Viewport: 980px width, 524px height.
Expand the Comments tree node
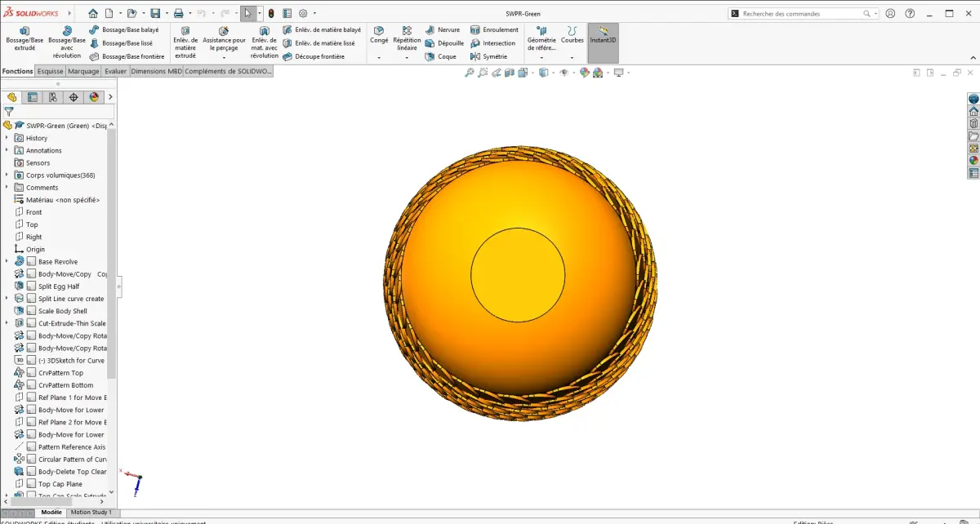pyautogui.click(x=7, y=187)
